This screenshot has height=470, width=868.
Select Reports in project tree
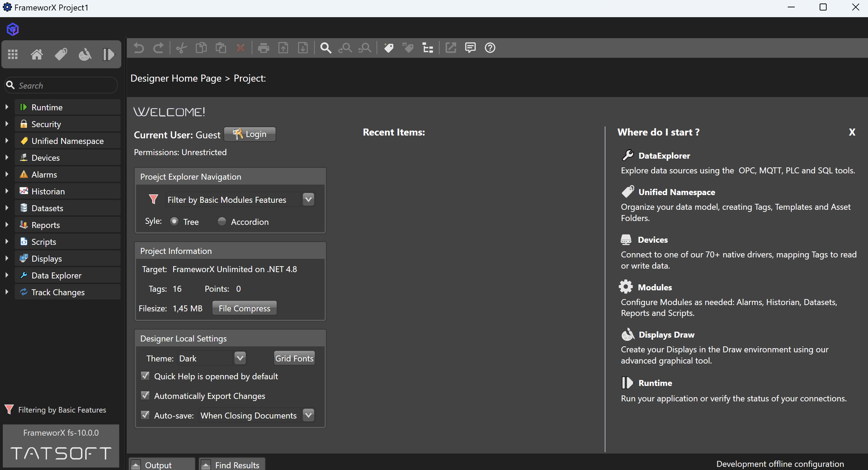click(x=68, y=225)
